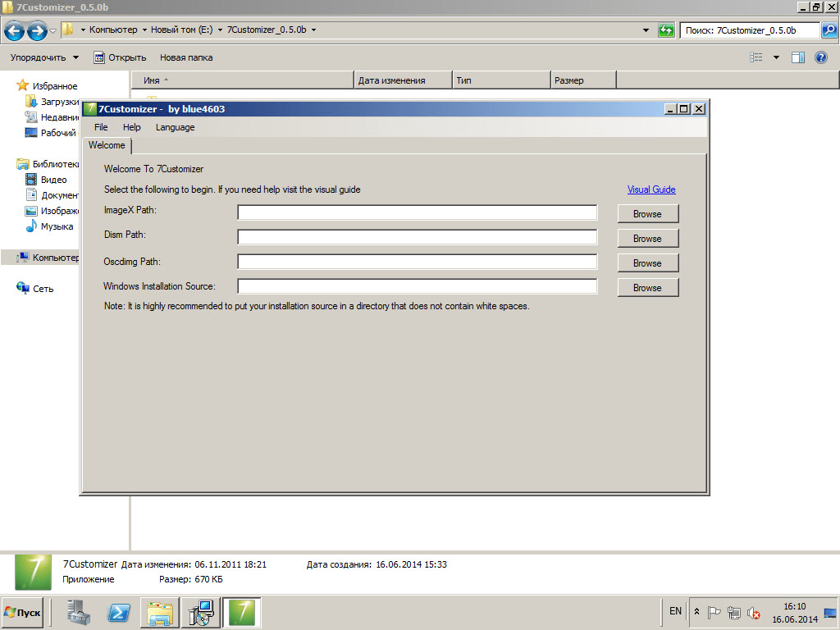Open Загрузки in the navigation pane
This screenshot has width=840, height=630.
click(52, 101)
